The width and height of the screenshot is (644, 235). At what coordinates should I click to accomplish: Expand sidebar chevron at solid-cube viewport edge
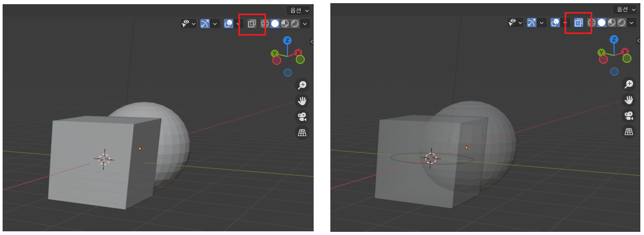312,41
